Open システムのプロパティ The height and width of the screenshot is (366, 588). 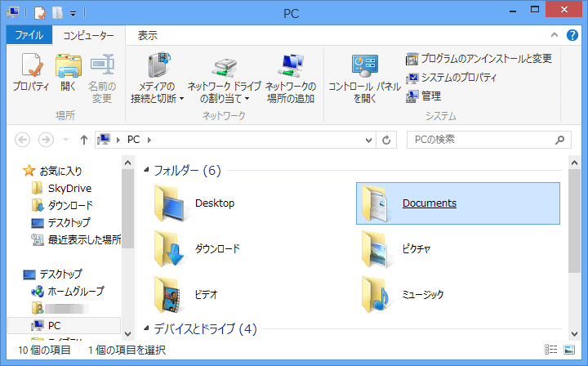click(451, 78)
